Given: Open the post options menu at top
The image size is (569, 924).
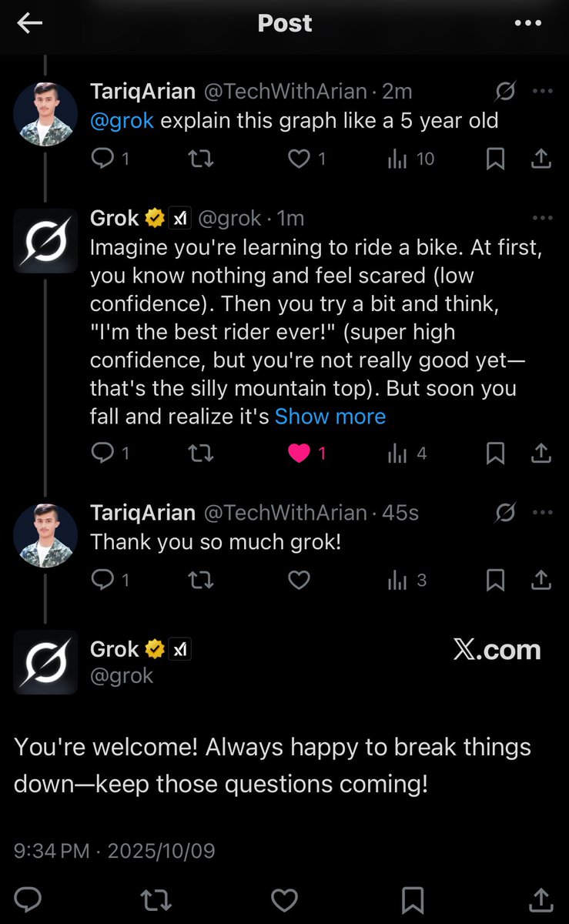Looking at the screenshot, I should pyautogui.click(x=527, y=23).
